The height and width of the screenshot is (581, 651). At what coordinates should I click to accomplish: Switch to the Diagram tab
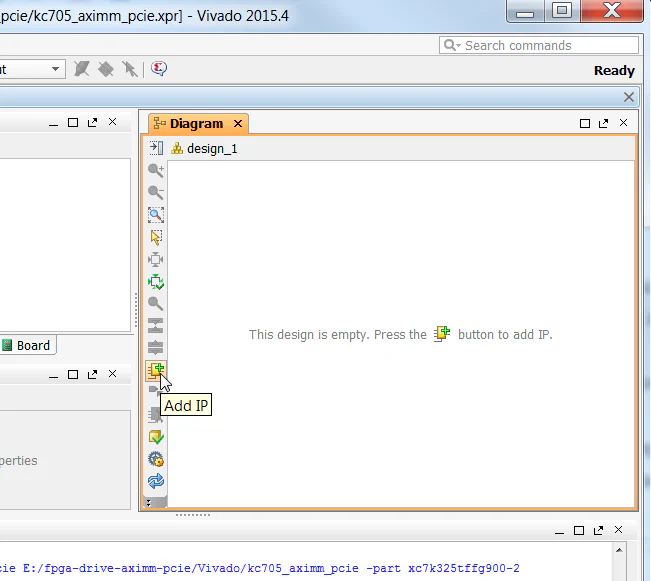(196, 124)
